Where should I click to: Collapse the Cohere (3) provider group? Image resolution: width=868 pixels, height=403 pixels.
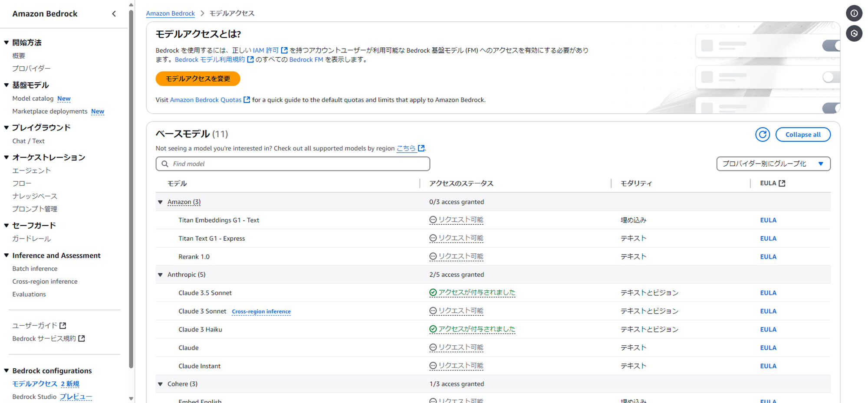click(x=161, y=384)
